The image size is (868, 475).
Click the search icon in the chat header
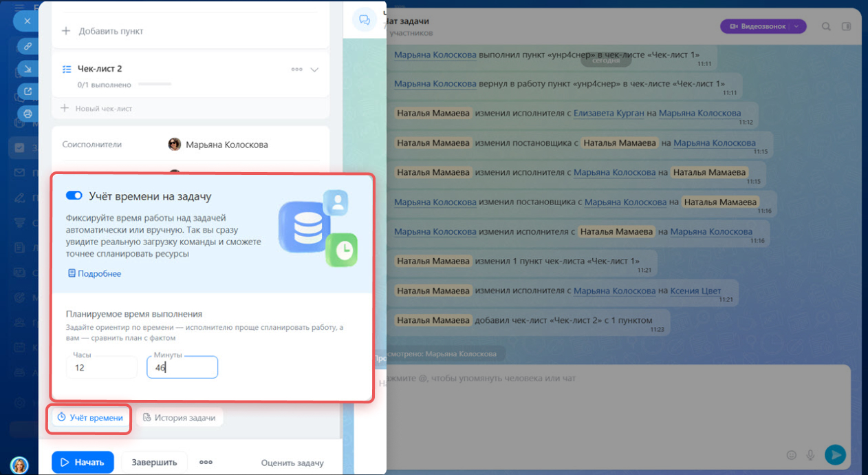tap(826, 27)
